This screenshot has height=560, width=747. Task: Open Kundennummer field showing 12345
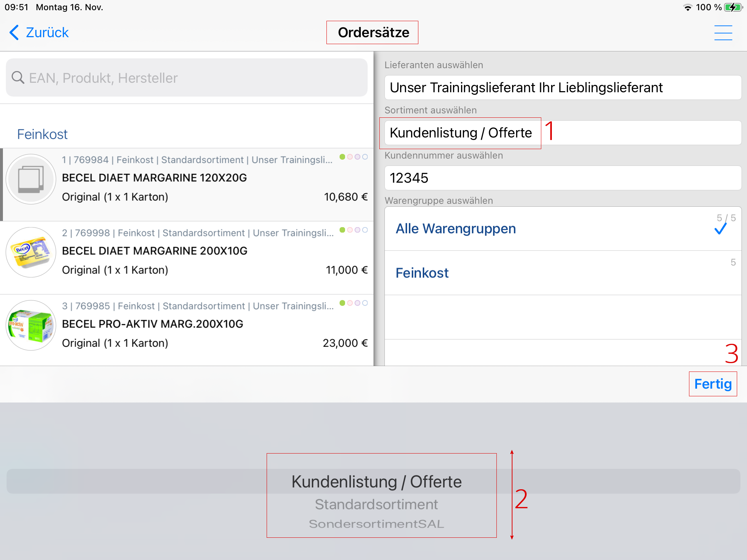click(x=562, y=178)
